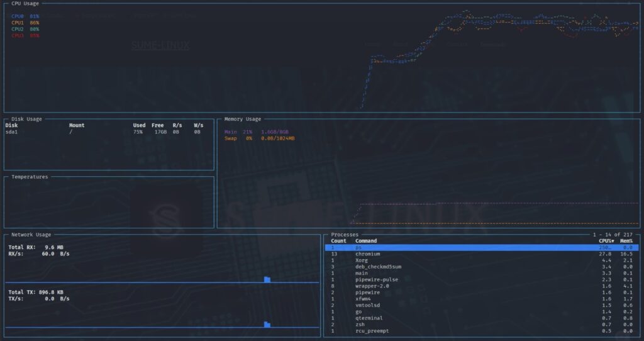Click the CPU1 86% legend entry

click(25, 23)
